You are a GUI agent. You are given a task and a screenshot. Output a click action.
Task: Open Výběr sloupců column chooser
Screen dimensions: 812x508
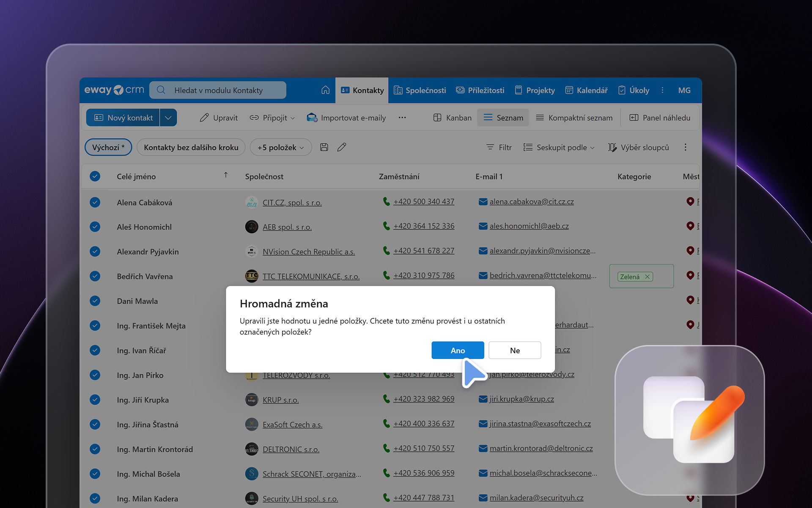pyautogui.click(x=639, y=147)
